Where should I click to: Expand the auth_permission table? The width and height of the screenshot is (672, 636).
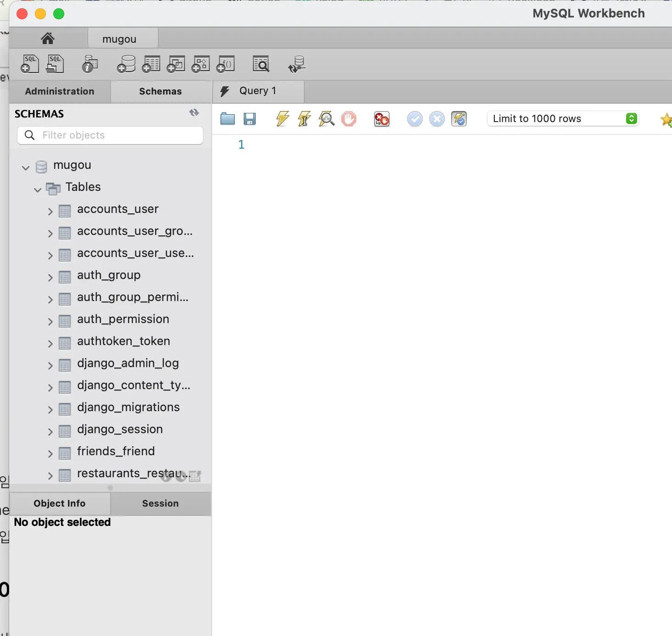50,322
